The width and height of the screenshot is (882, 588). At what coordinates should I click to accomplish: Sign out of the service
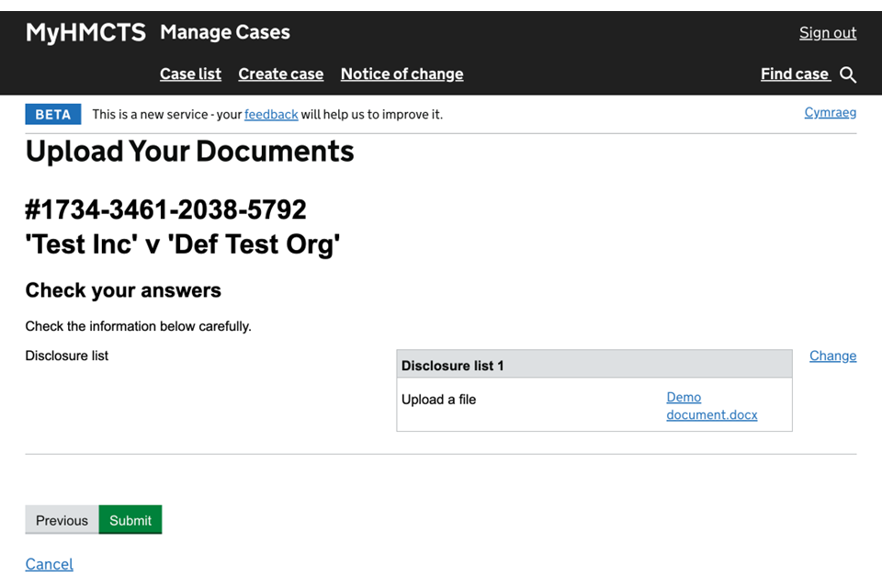[x=827, y=33]
